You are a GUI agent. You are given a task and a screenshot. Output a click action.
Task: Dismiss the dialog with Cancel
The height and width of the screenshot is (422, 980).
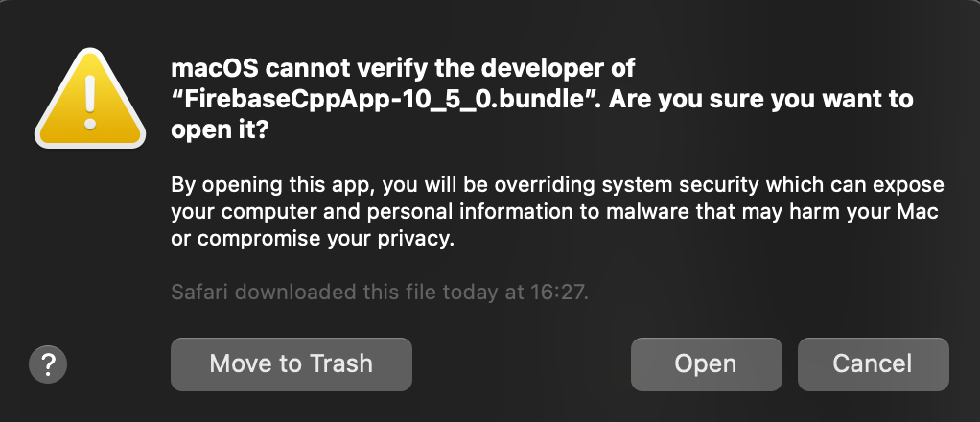[x=874, y=363]
